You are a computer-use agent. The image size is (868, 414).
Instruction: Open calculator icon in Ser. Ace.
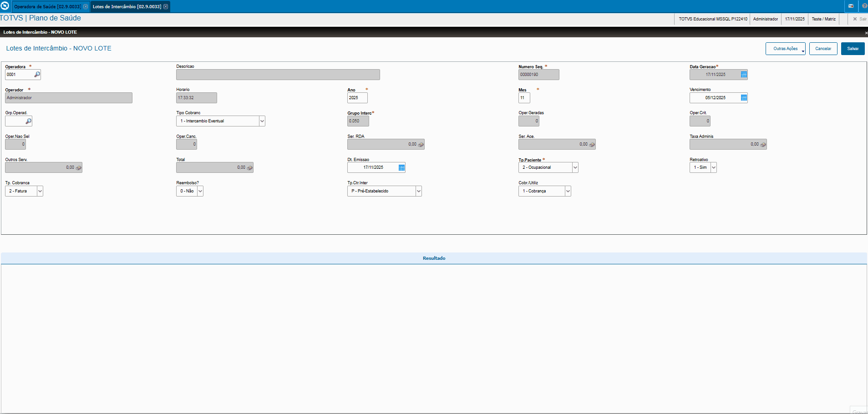tap(592, 145)
